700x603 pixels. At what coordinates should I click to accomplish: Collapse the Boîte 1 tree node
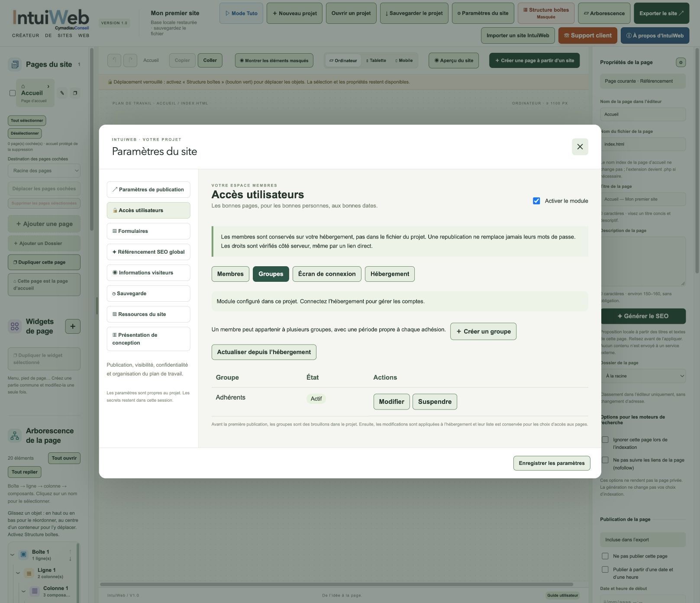(x=12, y=555)
